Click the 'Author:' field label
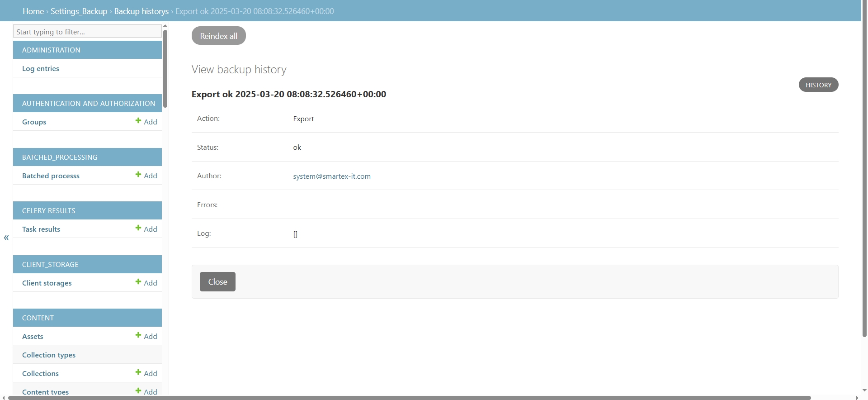The width and height of the screenshot is (868, 400). pyautogui.click(x=209, y=176)
